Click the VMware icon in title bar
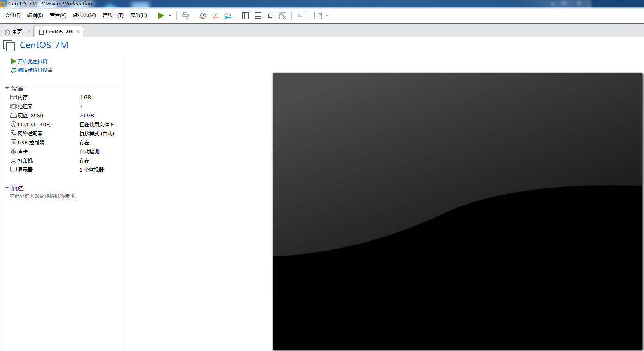644x351 pixels. click(3, 3)
